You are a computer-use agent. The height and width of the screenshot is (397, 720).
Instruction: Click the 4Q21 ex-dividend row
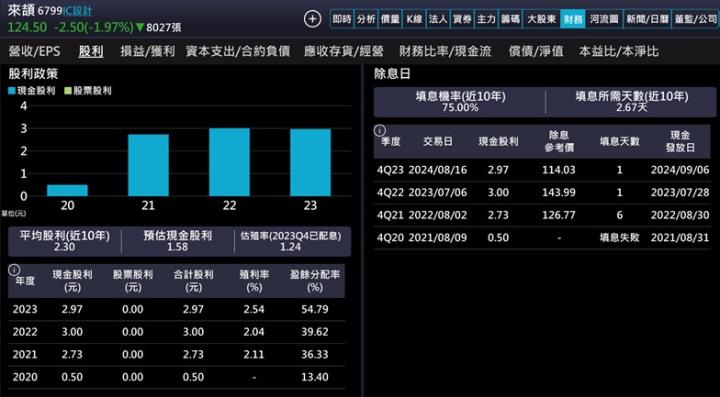click(x=542, y=215)
